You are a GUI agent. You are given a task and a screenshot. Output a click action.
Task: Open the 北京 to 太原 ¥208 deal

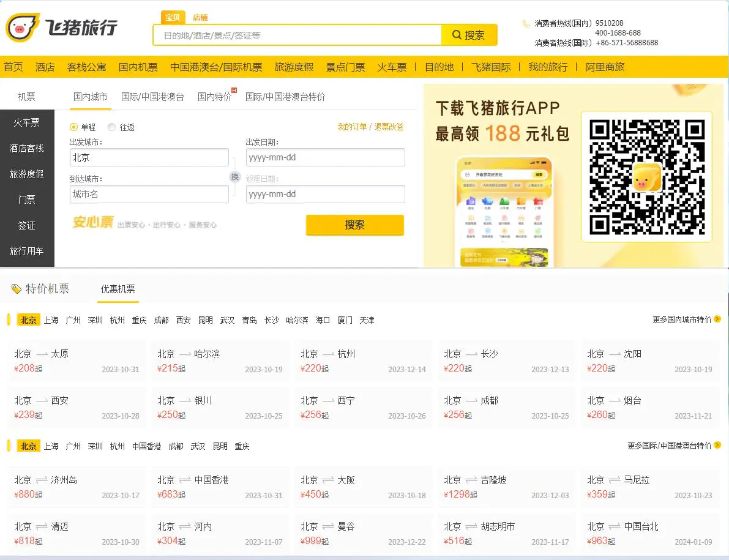pyautogui.click(x=77, y=361)
